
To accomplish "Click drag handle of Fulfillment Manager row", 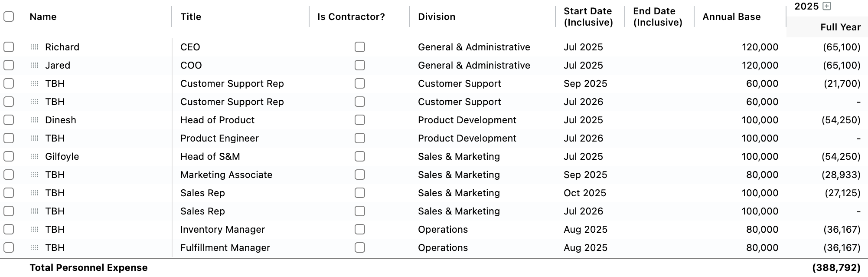I will pos(35,247).
